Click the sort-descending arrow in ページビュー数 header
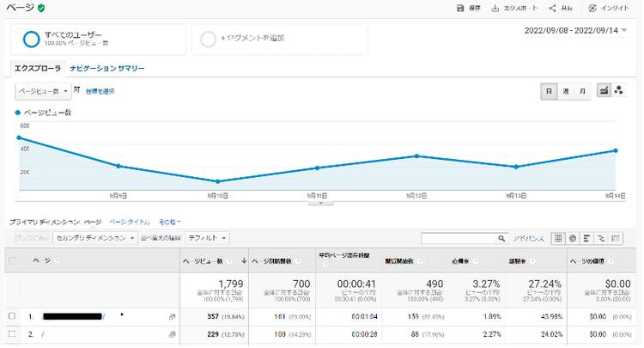The image size is (644, 348). click(244, 260)
